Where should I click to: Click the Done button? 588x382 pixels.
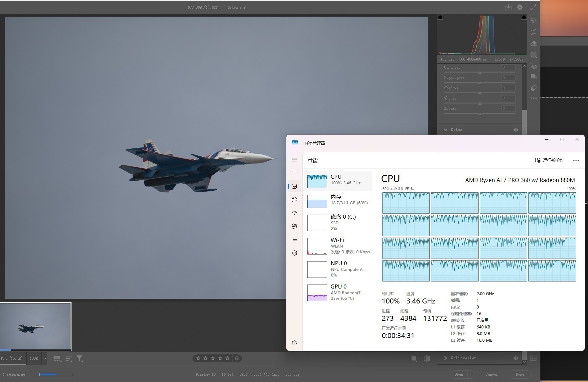click(519, 374)
